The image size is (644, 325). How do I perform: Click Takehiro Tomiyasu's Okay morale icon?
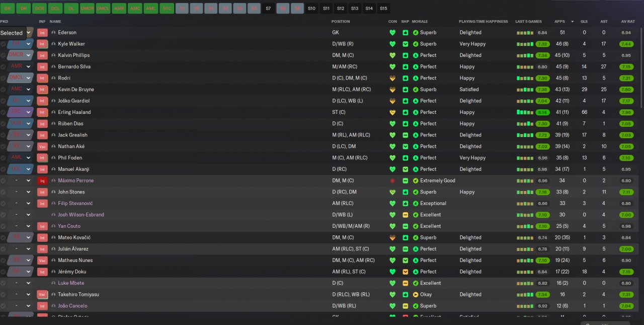point(416,295)
